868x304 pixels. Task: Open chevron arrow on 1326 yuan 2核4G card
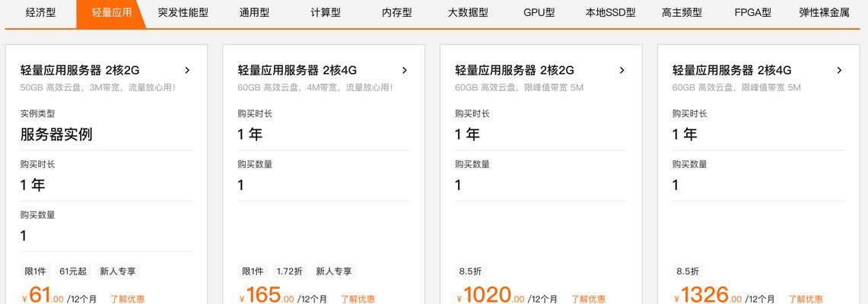[840, 70]
